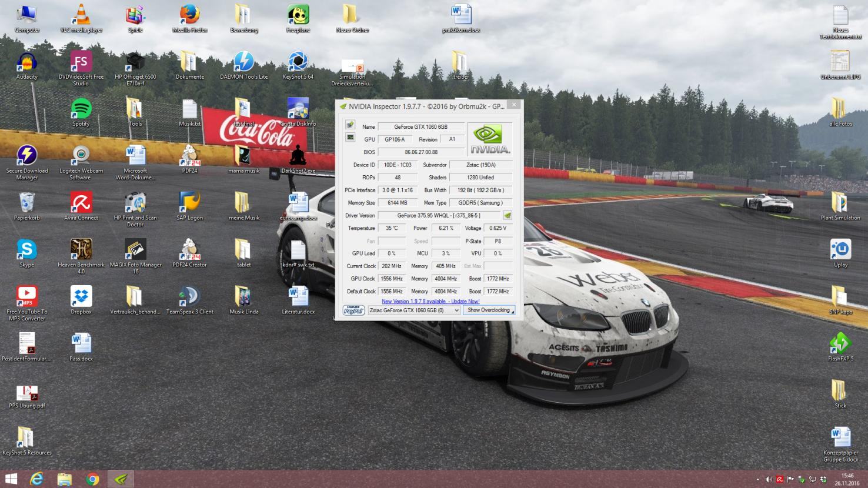Screen dimensions: 868x488
Task: Open Uplay desktop shortcut
Action: [840, 254]
